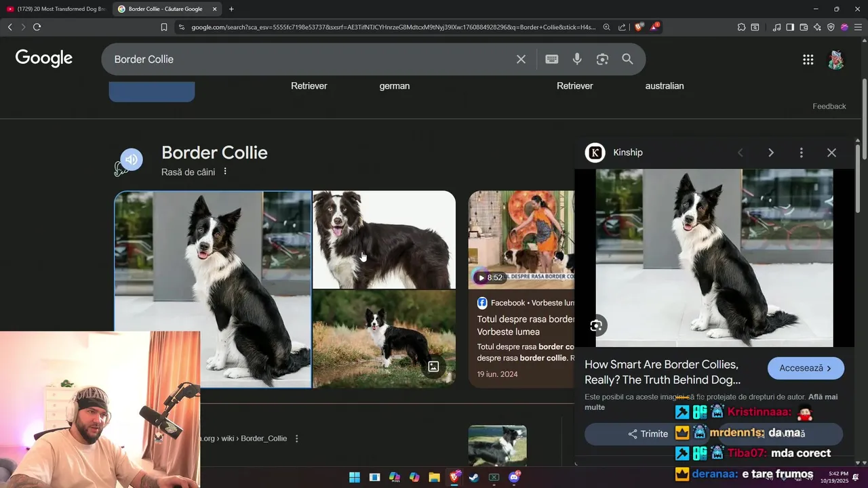The image size is (868, 488).
Task: Open Brave playlist music icon
Action: point(776,27)
